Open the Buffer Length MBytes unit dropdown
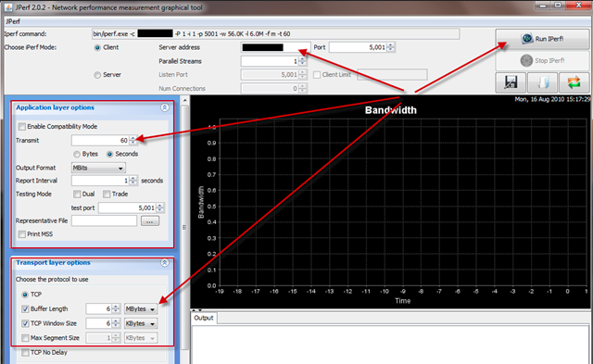The height and width of the screenshot is (364, 593). pyautogui.click(x=141, y=309)
